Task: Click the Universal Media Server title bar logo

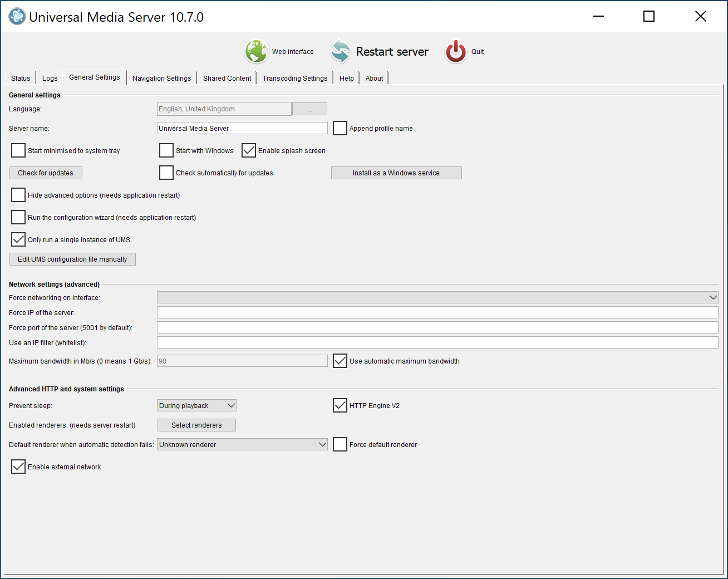Action: coord(17,17)
